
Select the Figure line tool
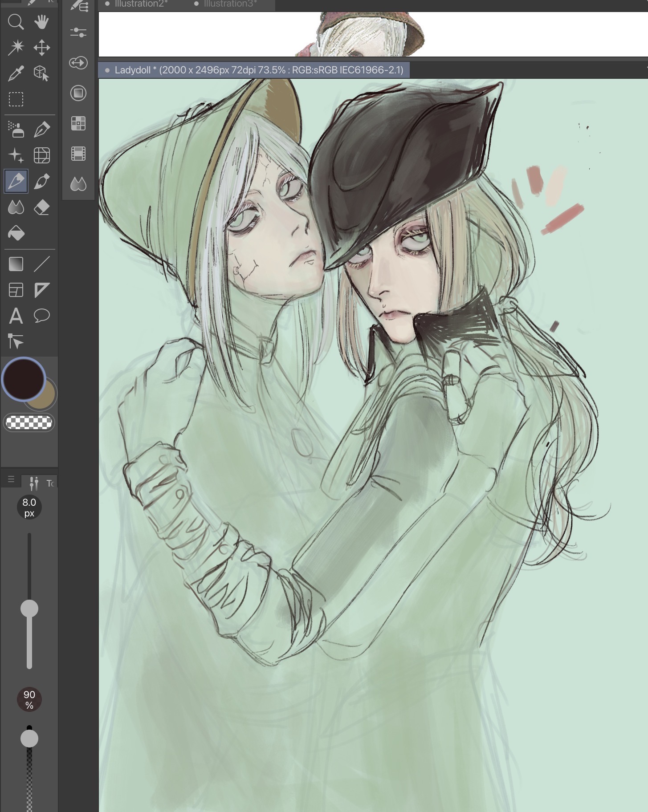[x=42, y=264]
